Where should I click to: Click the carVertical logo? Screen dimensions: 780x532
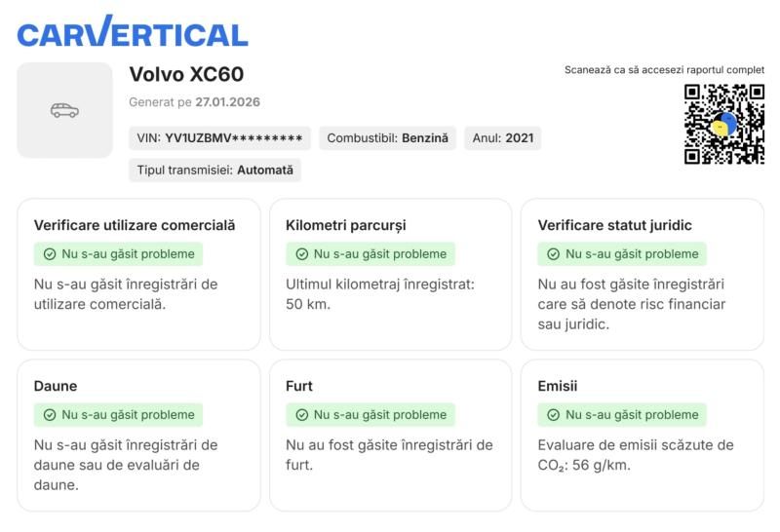coord(133,34)
